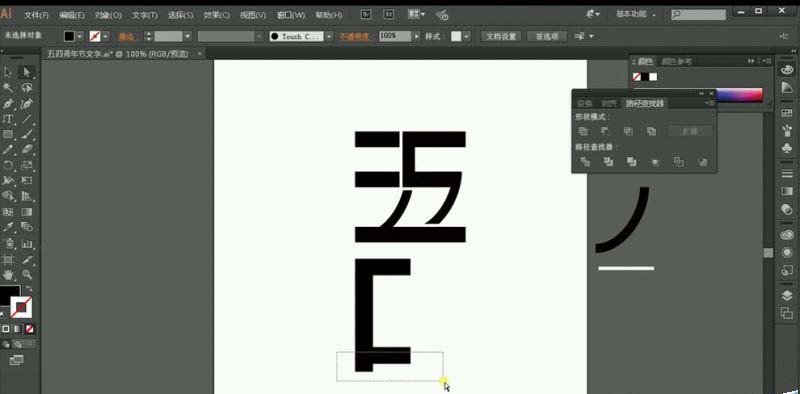Click Minus Back in Pathfinder row

[x=703, y=162]
